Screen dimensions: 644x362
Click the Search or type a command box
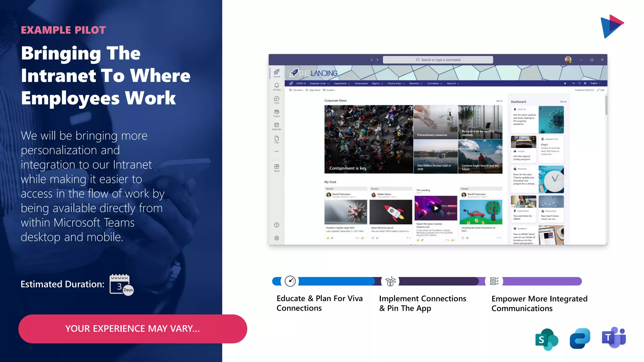[438, 60]
